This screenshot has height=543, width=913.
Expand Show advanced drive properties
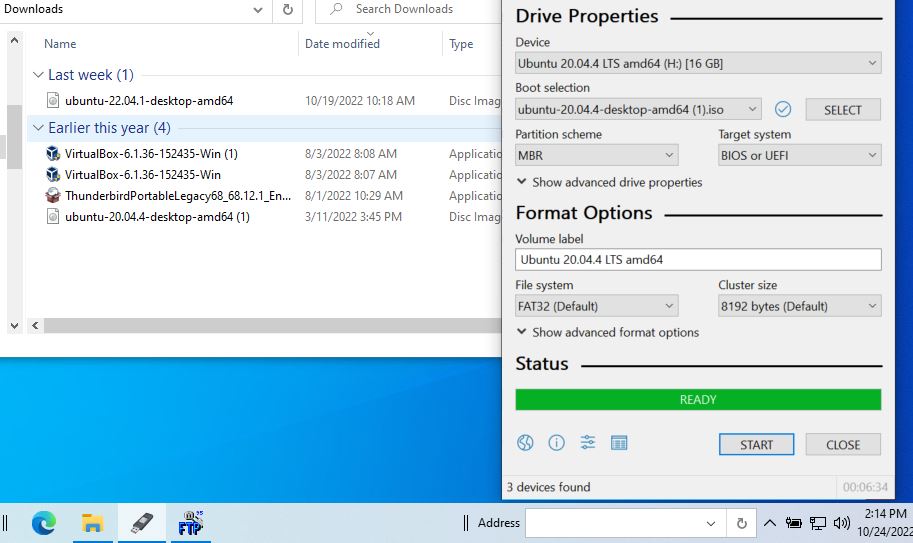click(610, 182)
